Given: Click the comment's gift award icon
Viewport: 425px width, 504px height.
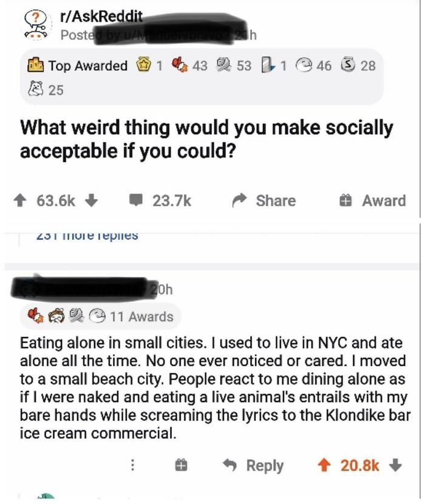Looking at the screenshot, I should coord(180,466).
